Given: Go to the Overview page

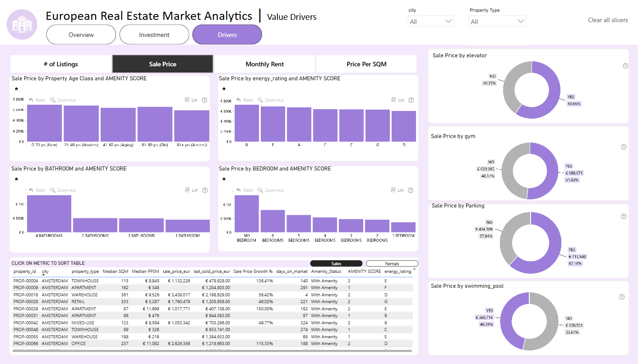Looking at the screenshot, I should point(81,35).
